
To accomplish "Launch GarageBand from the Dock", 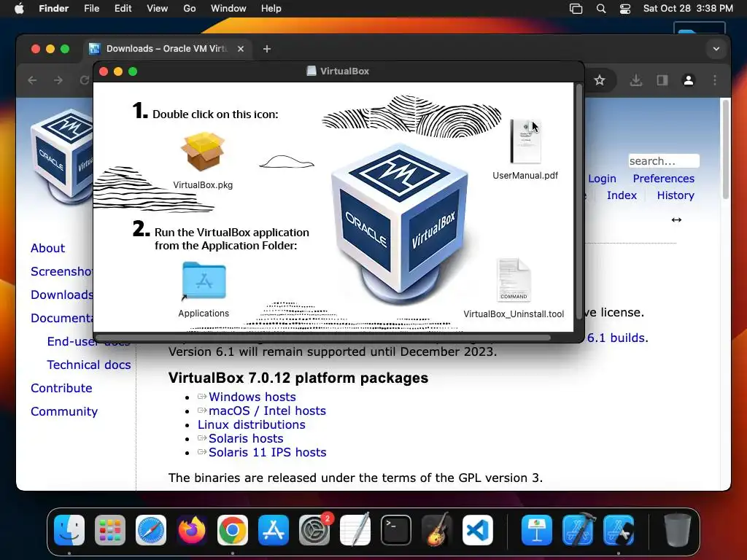I will click(x=437, y=530).
